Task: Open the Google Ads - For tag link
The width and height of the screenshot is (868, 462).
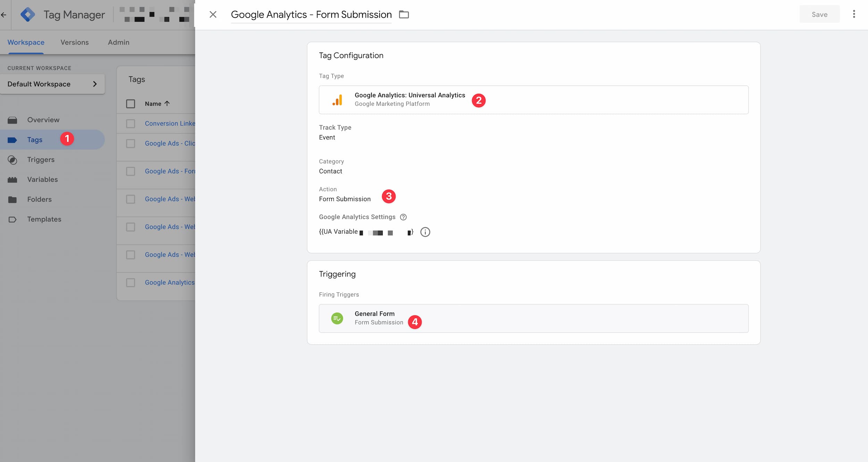Action: tap(170, 171)
